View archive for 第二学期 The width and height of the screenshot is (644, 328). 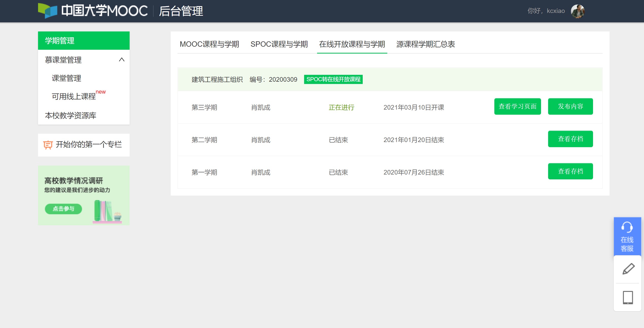tap(570, 139)
